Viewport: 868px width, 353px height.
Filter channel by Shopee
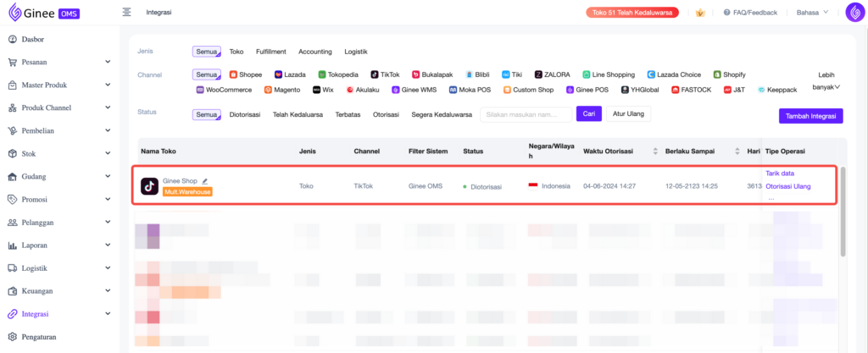tap(246, 74)
